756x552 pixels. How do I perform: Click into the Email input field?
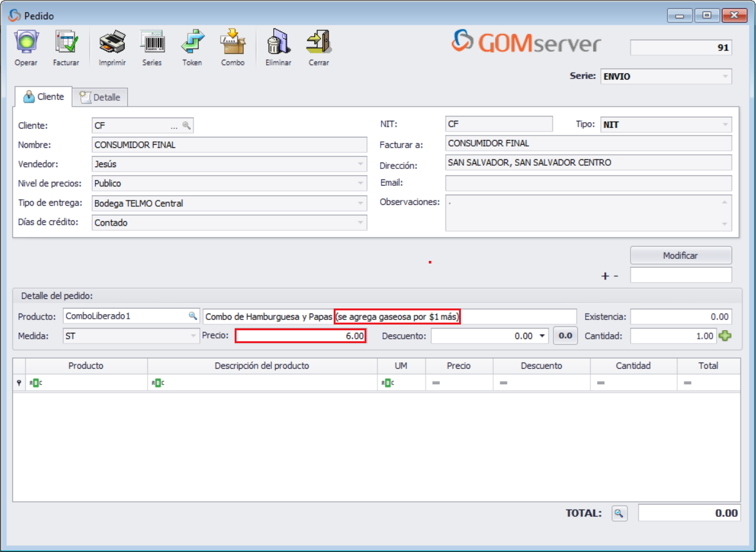click(x=588, y=183)
